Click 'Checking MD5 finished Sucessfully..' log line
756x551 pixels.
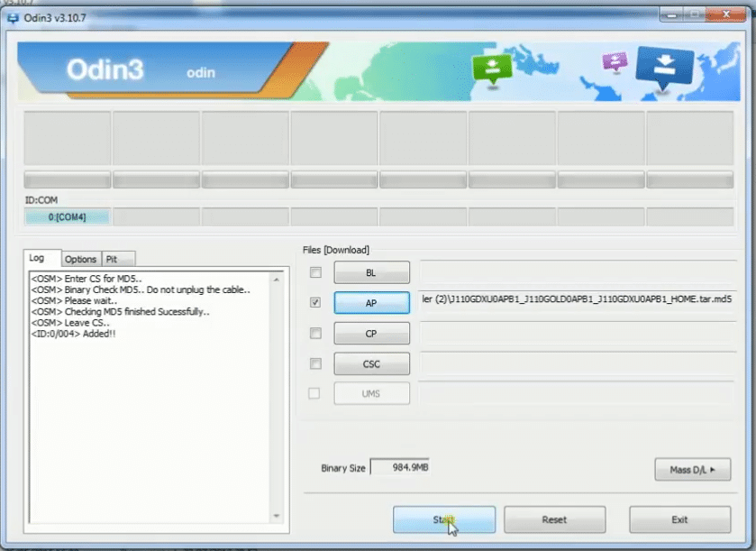120,312
